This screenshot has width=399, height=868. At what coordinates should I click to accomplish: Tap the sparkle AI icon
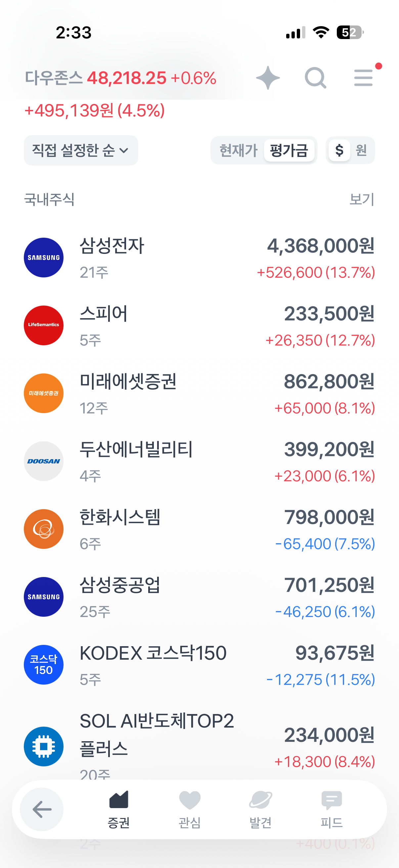click(268, 78)
